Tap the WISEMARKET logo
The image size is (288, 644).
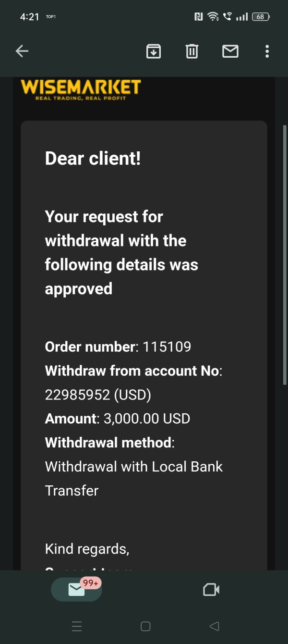[x=81, y=89]
